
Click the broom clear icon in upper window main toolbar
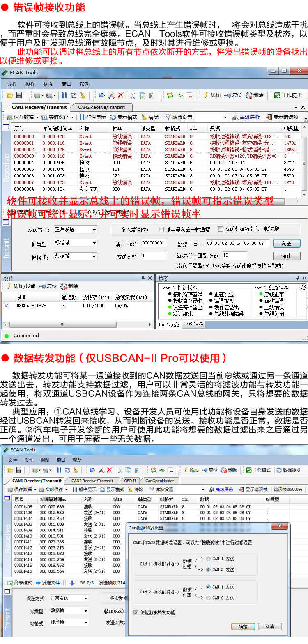click(x=83, y=95)
